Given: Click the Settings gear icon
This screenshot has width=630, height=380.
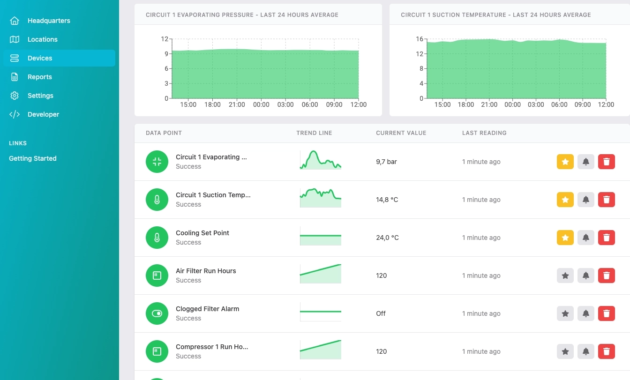Looking at the screenshot, I should 14,96.
